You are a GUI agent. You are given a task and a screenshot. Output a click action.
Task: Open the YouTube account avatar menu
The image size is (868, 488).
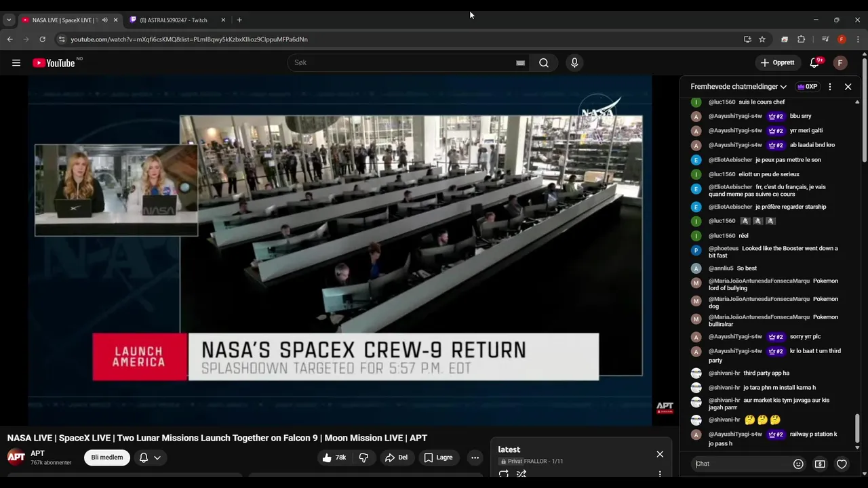pos(840,63)
